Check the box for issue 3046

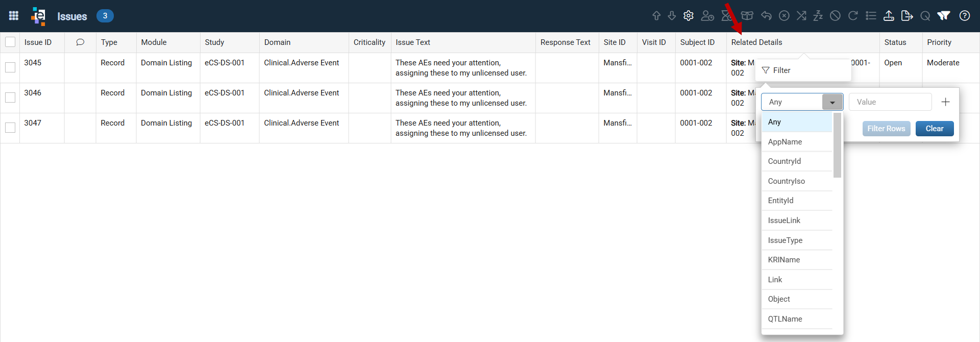[10, 97]
